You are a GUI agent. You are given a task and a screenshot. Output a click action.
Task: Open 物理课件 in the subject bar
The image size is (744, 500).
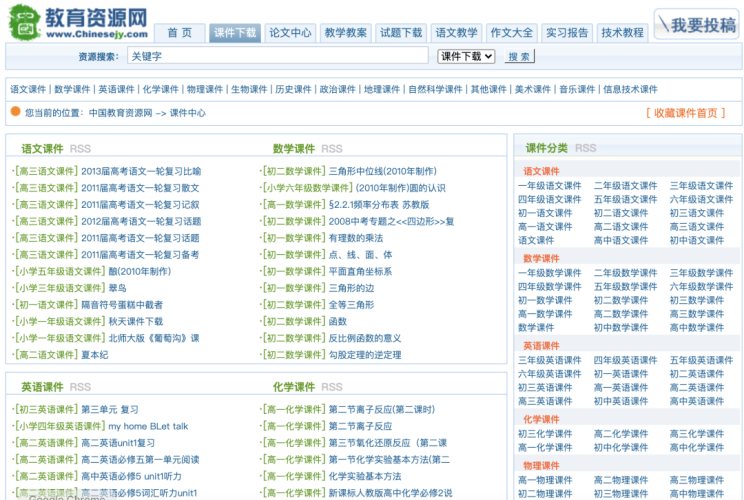click(x=205, y=89)
